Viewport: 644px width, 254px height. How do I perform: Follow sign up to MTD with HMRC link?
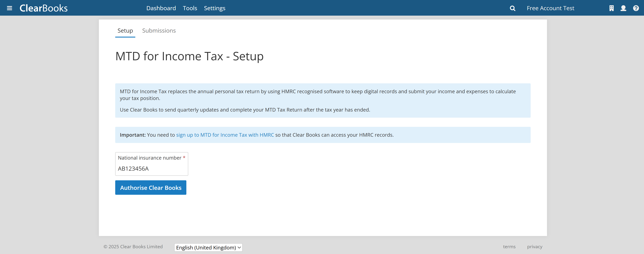(x=225, y=135)
